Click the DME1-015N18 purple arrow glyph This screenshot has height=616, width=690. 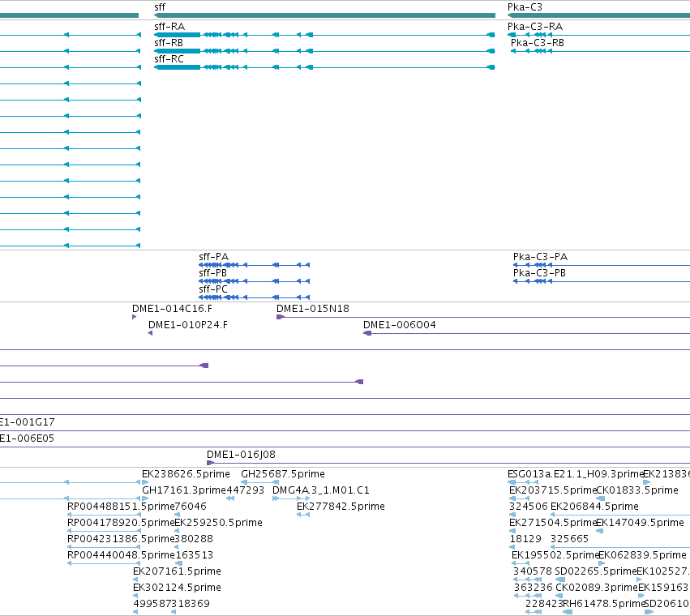[281, 317]
